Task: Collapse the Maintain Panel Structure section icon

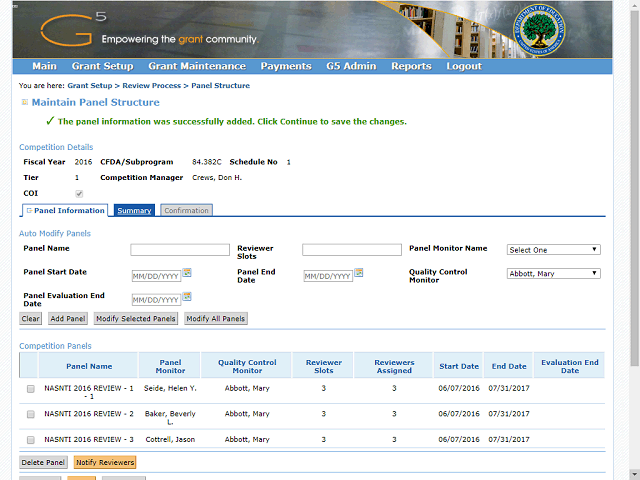Action: [x=24, y=102]
